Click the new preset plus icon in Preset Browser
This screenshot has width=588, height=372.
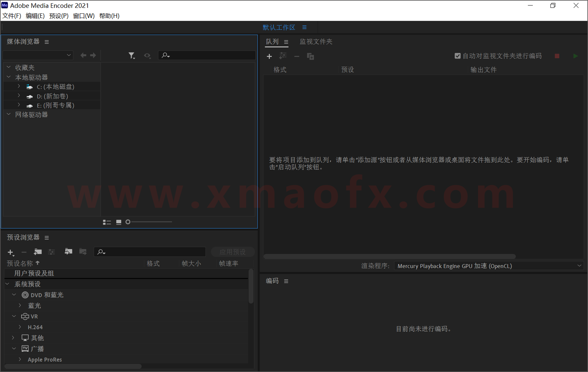pos(11,252)
